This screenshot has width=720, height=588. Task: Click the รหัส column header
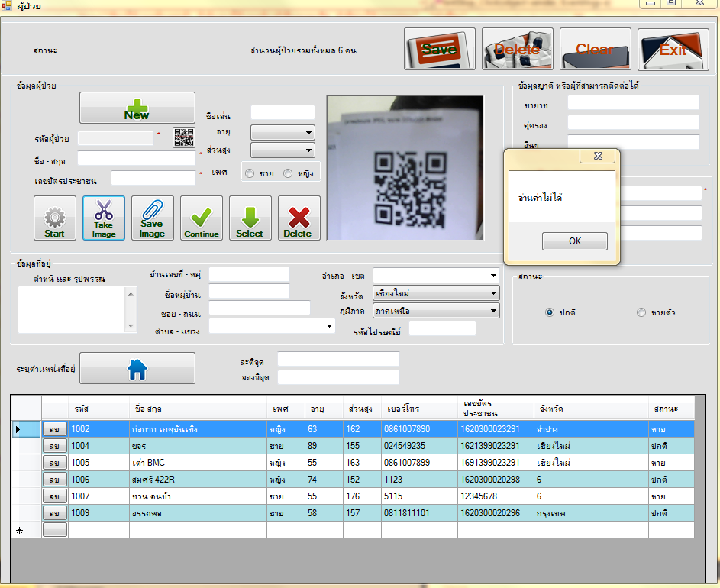tap(98, 409)
